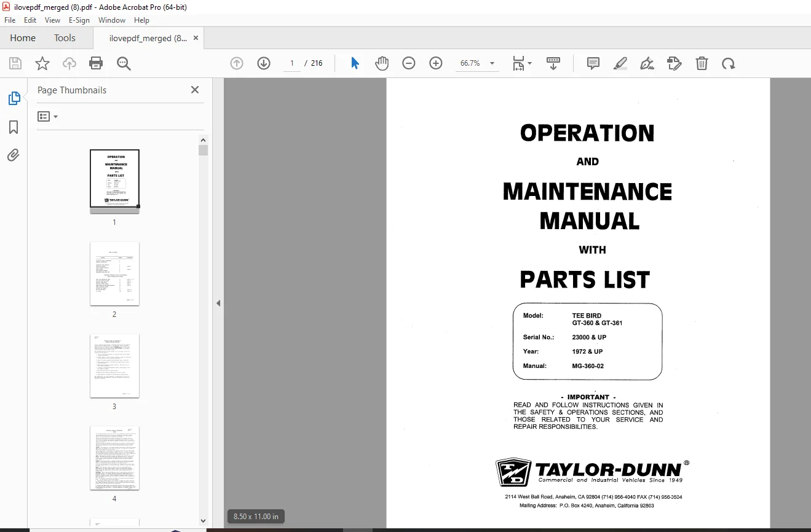Screen dimensions: 811x532
Task: Open the Attachments paperclip panel
Action: point(14,155)
